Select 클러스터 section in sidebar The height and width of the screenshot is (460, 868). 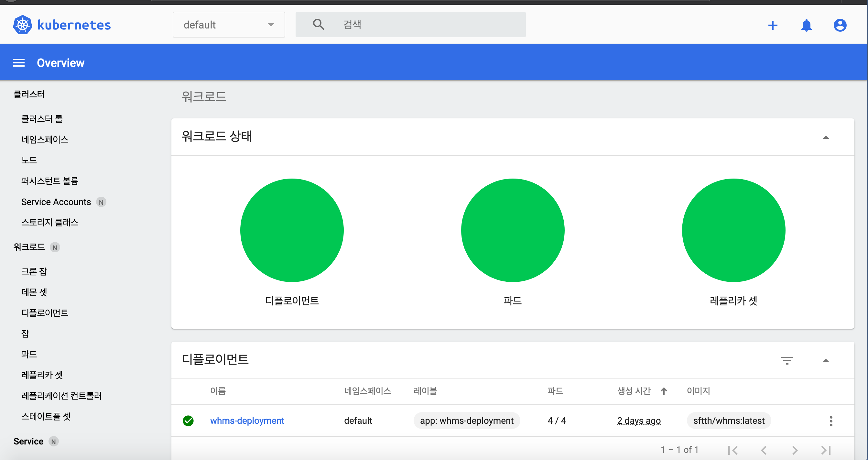coord(29,94)
